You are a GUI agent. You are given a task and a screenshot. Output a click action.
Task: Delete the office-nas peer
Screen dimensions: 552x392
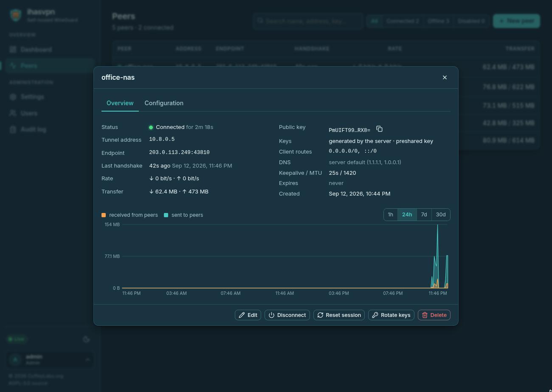434,315
